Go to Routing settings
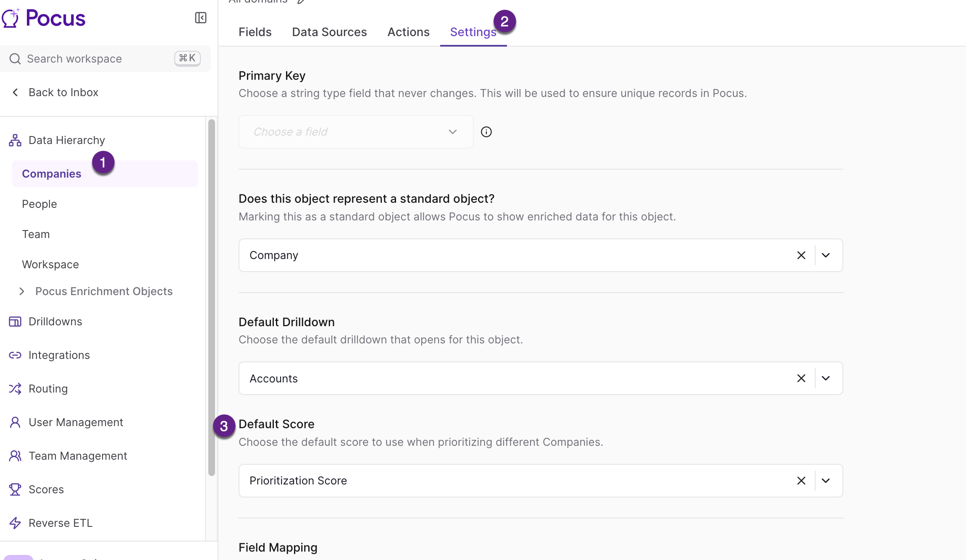The height and width of the screenshot is (560, 966). (48, 389)
